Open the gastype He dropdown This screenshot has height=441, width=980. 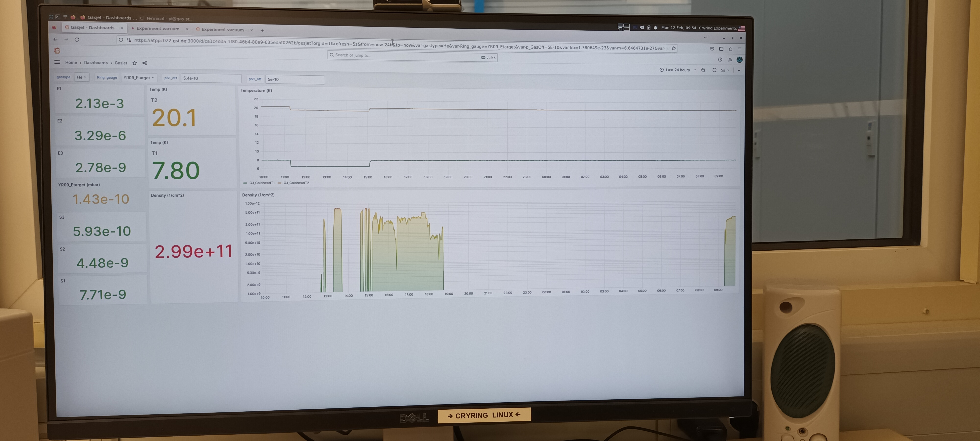tap(81, 77)
